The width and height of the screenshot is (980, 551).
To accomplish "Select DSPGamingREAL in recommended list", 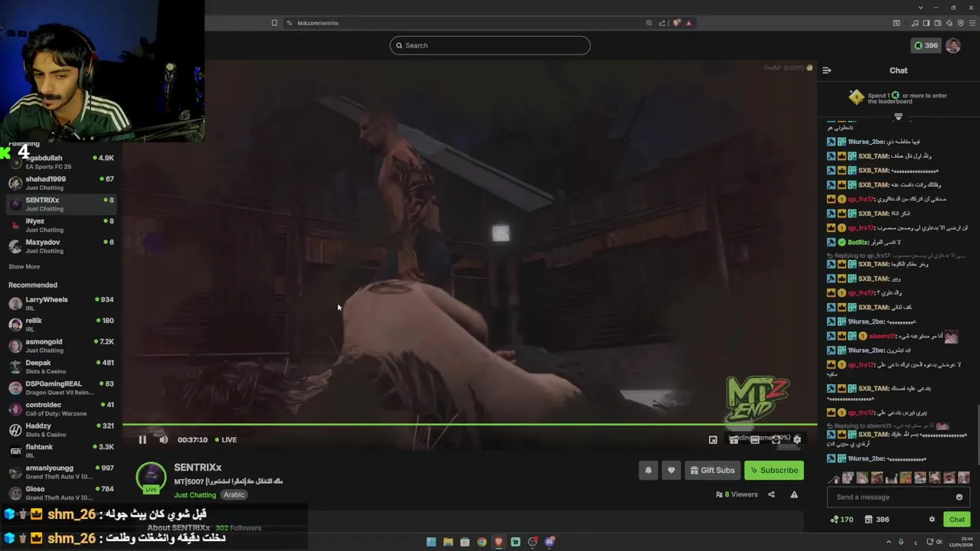I will coord(61,387).
